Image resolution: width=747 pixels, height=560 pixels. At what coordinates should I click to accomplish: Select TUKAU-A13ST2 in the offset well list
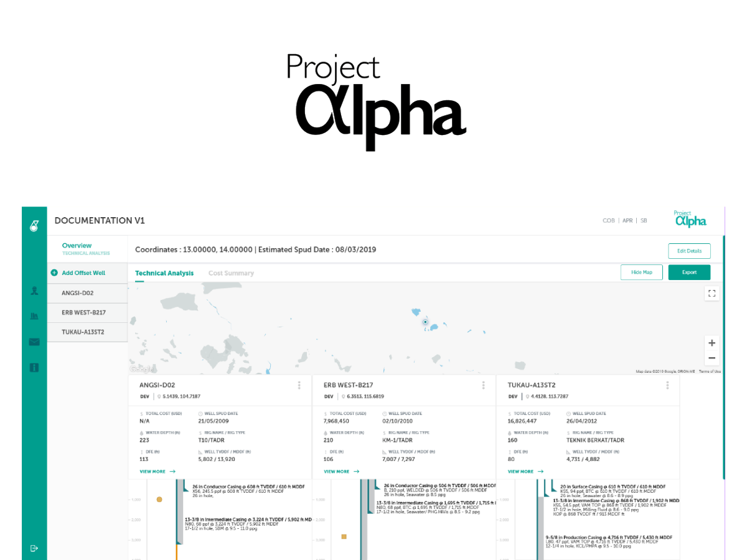87,332
